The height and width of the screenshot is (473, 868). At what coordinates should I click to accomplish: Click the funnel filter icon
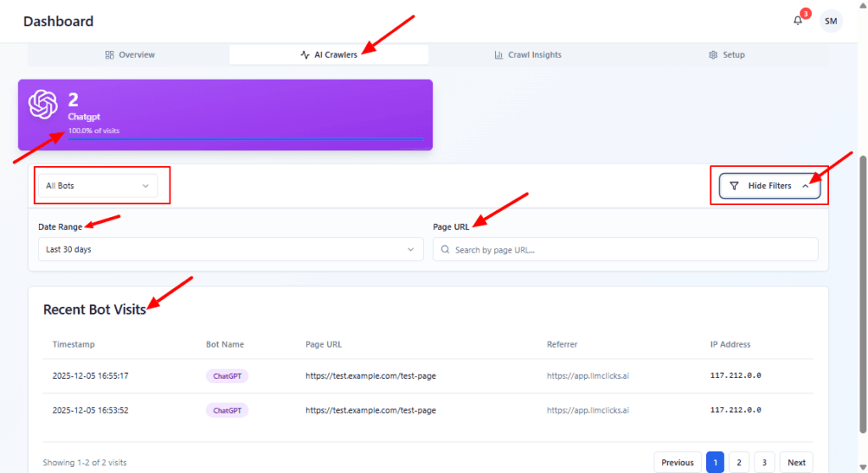[734, 186]
